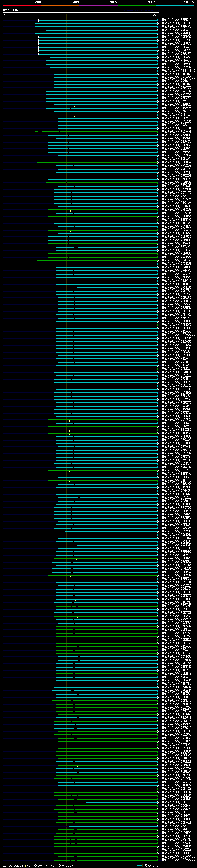
Task: Click label UniRef100_A9TWK5
Action: 177,738
